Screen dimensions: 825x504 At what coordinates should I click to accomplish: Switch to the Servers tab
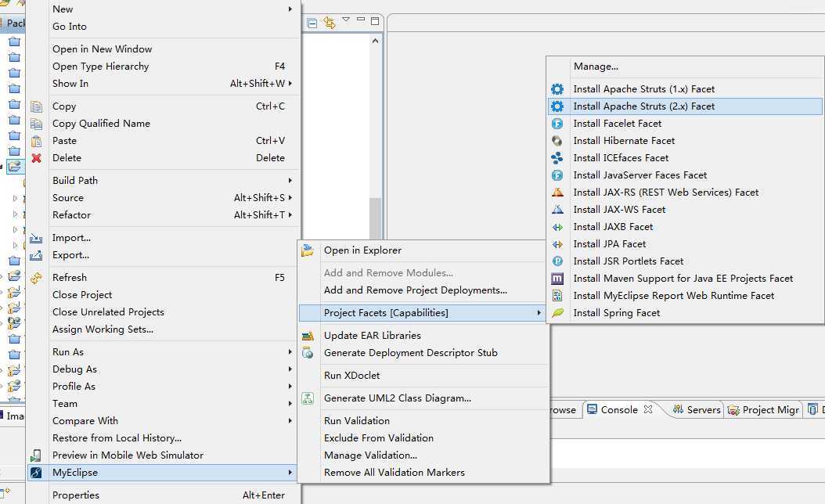click(x=697, y=409)
